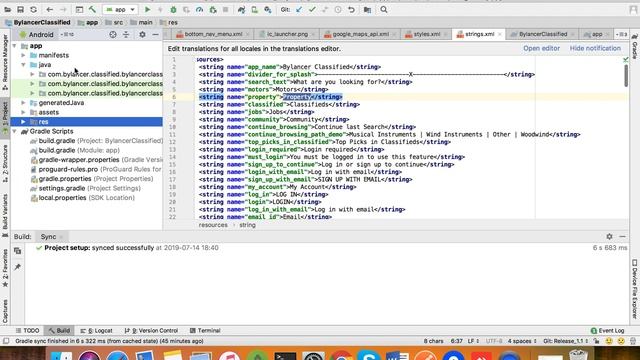Click the pin icon in Build panel
Viewport: 640px width, 360px height.
pyautogui.click(x=18, y=267)
